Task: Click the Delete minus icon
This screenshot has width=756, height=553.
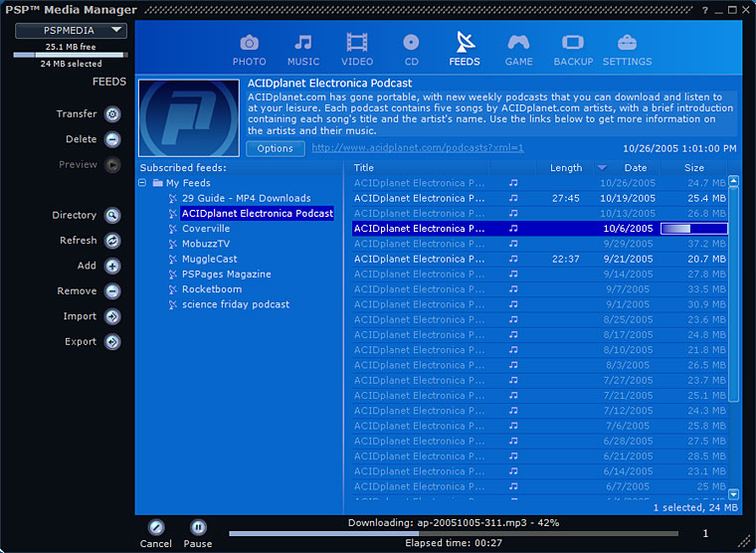Action: 112,140
